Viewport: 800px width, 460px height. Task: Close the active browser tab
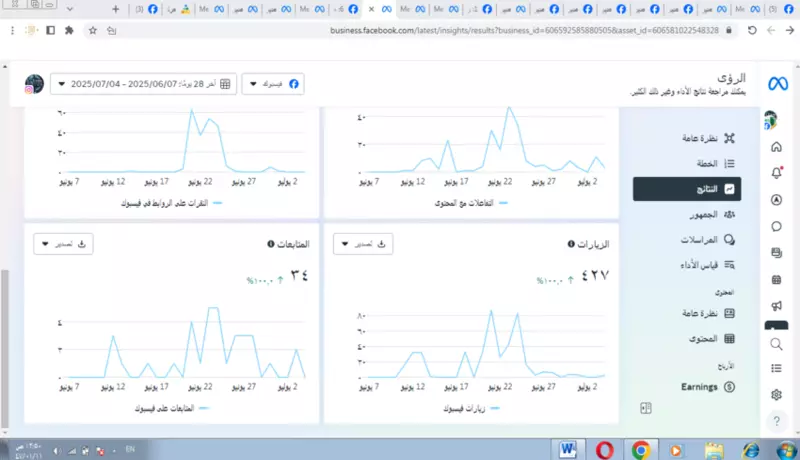(x=371, y=9)
